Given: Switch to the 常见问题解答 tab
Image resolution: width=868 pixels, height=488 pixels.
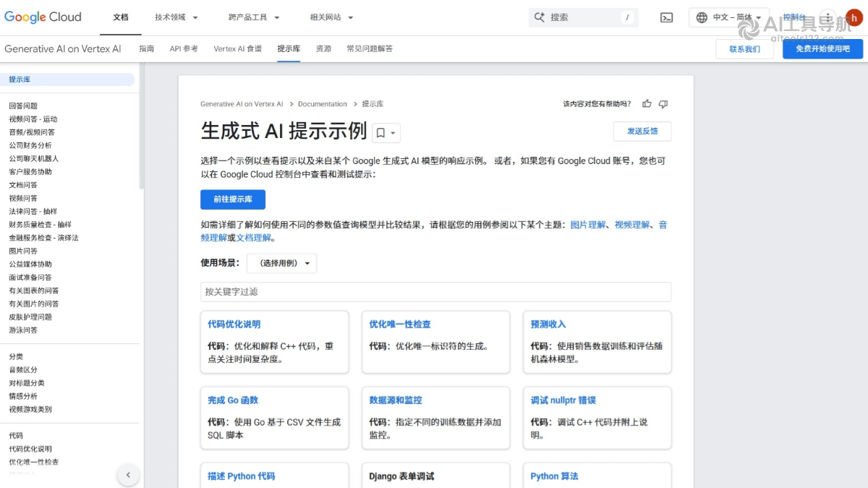Looking at the screenshot, I should tap(370, 48).
